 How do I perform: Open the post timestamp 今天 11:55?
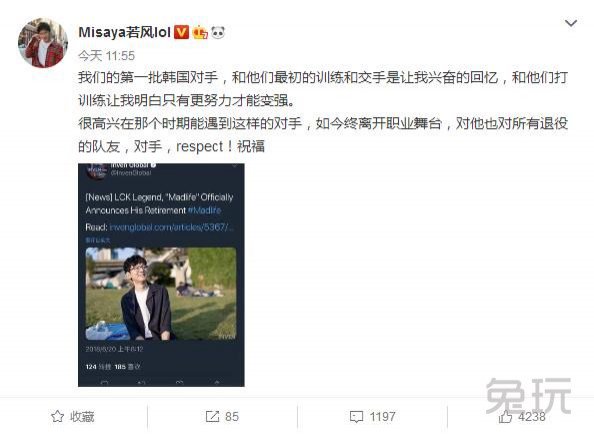[106, 56]
